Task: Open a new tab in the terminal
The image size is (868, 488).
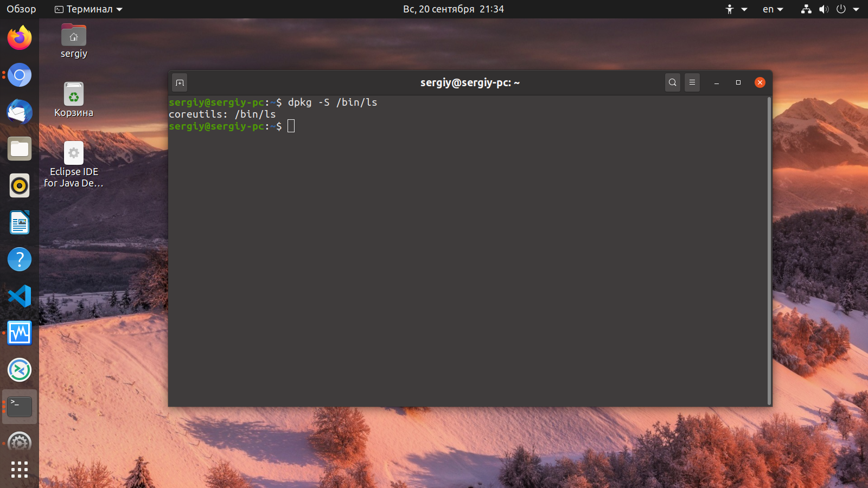Action: pyautogui.click(x=180, y=82)
